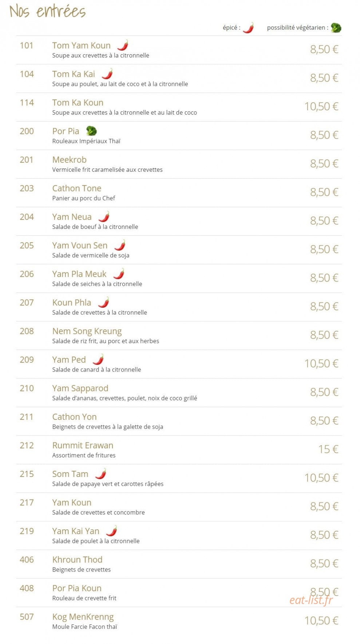Click the chili icon next to Yam Neua
360x644 pixels.
click(x=104, y=216)
